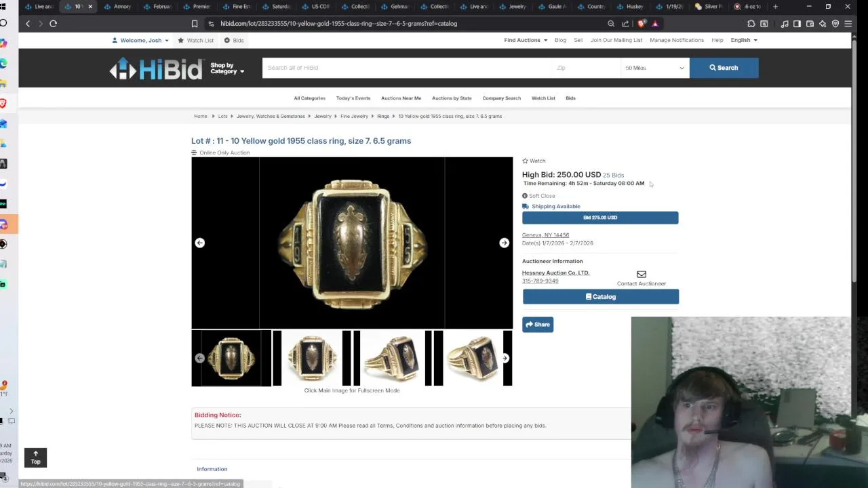Reload the page with the refresh icon
Image resolution: width=868 pixels, height=488 pixels.
coord(53,24)
